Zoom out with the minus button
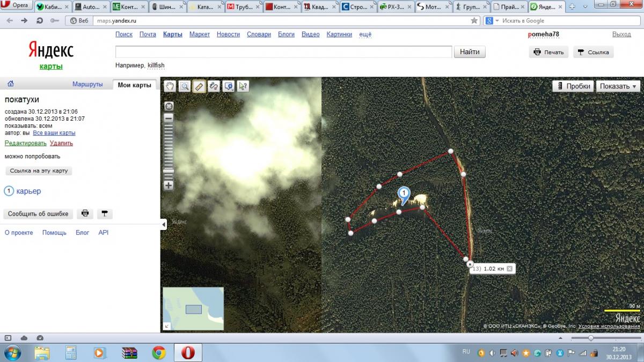 (x=169, y=118)
